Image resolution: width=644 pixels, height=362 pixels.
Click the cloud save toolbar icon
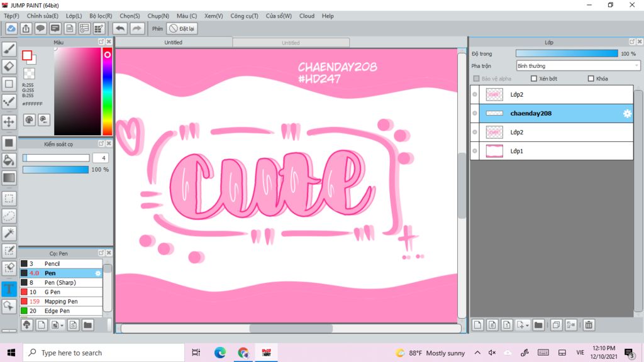(11, 28)
